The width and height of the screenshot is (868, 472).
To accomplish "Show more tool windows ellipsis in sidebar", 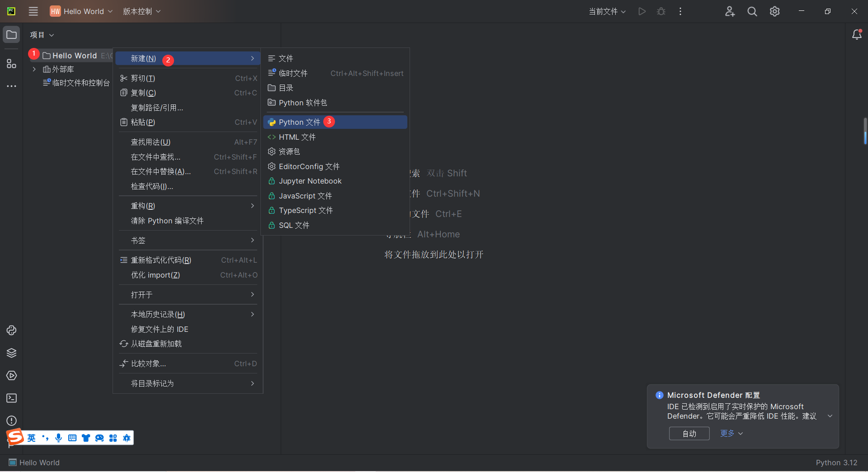I will click(x=11, y=86).
